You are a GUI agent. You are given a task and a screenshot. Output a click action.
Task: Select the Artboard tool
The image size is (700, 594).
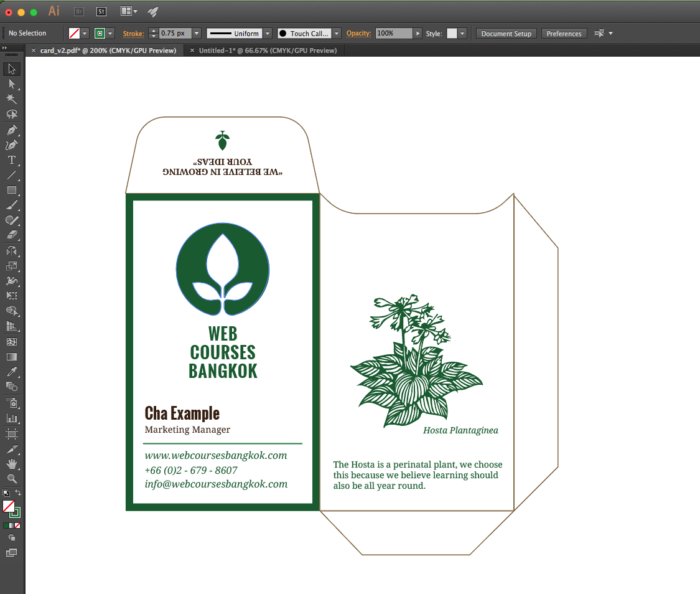pos(12,433)
